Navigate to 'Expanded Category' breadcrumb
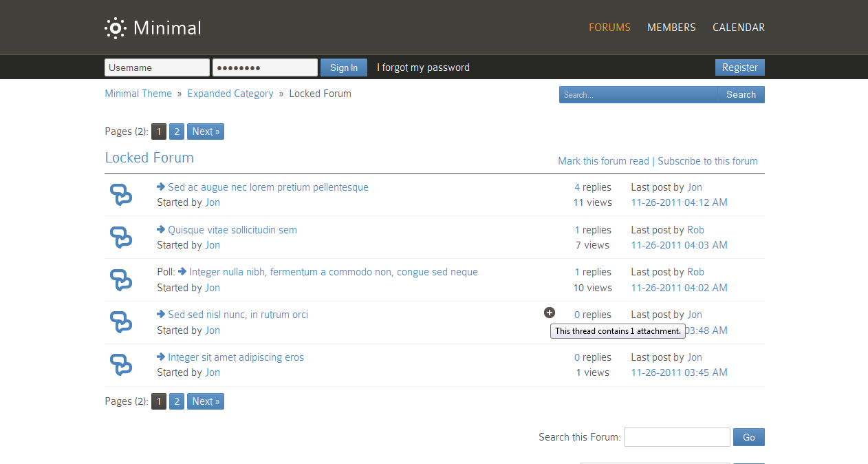 230,94
